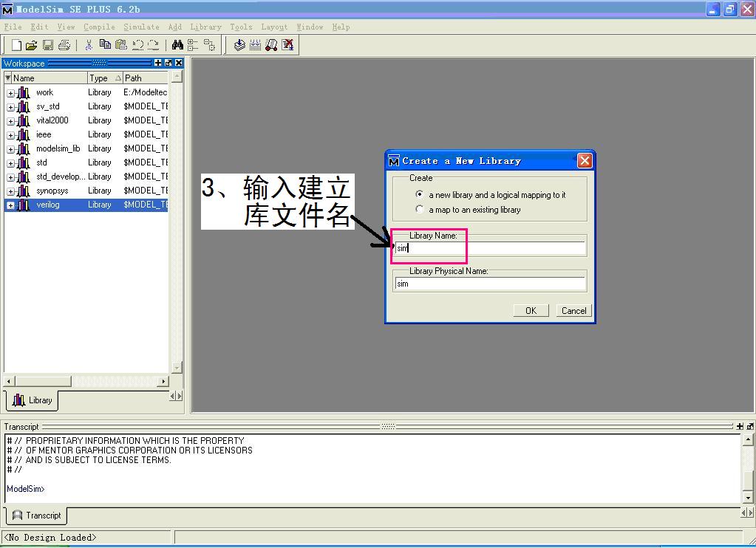756x548 pixels.
Task: Undock the Workspace pane
Action: [x=168, y=63]
